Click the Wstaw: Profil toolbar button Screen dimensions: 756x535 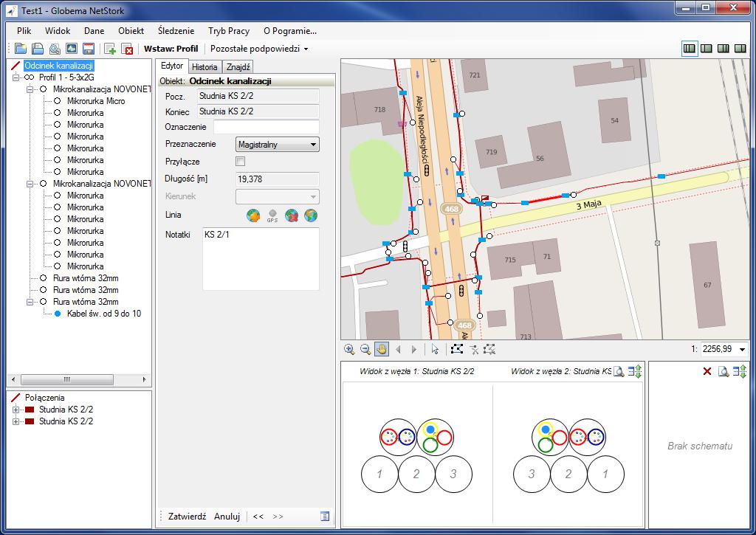click(x=171, y=49)
